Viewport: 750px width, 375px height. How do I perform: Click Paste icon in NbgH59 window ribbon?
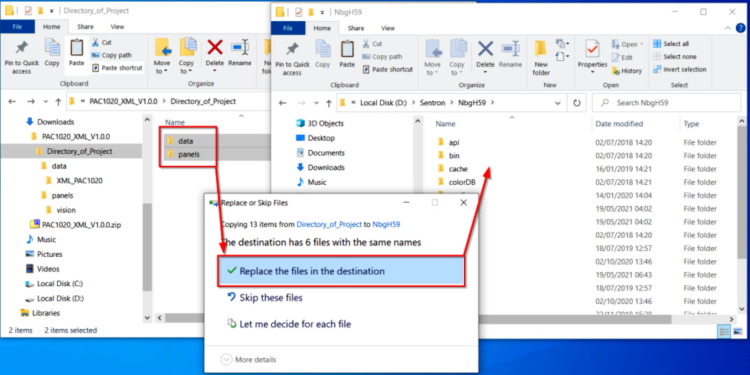pyautogui.click(x=347, y=53)
